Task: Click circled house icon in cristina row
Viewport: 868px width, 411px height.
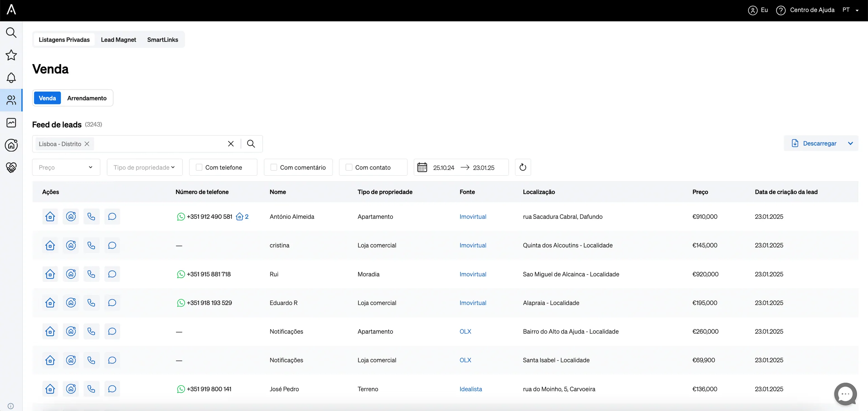Action: pyautogui.click(x=71, y=245)
